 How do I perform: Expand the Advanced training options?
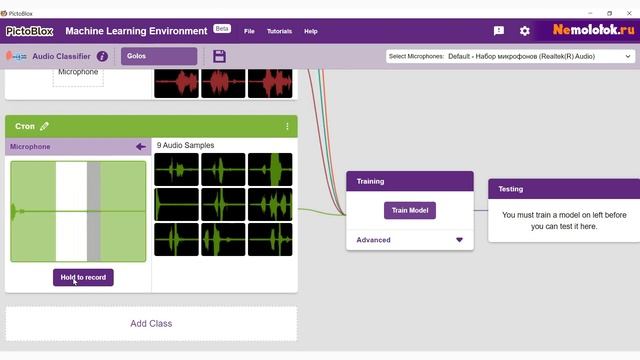pyautogui.click(x=410, y=240)
